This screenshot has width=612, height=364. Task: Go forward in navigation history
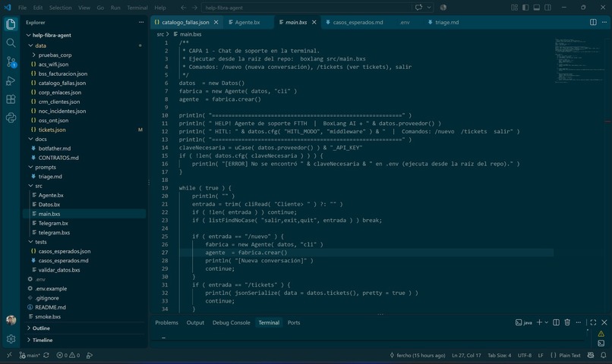point(194,8)
